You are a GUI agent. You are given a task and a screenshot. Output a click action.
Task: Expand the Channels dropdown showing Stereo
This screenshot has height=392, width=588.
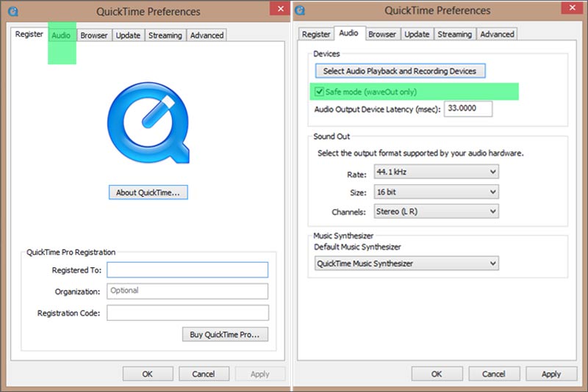click(x=435, y=211)
